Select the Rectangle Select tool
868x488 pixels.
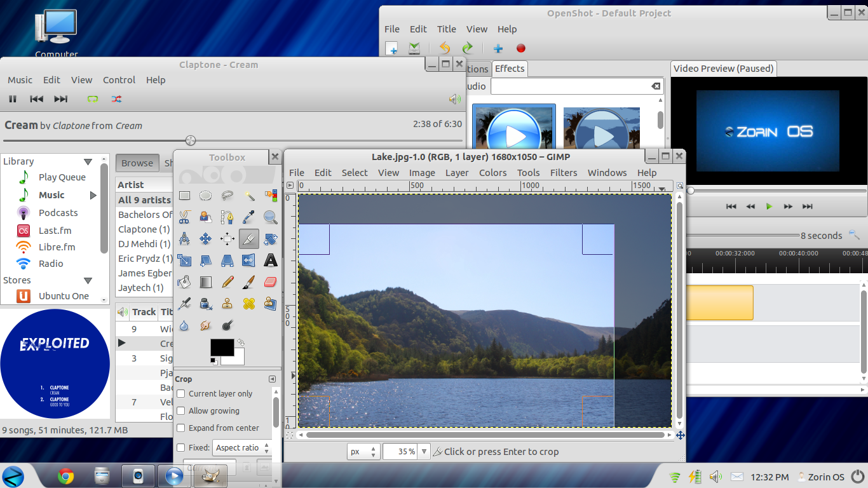click(184, 196)
